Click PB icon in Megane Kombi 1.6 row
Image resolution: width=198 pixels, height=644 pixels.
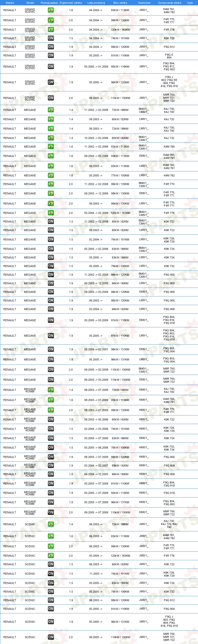coord(51,400)
